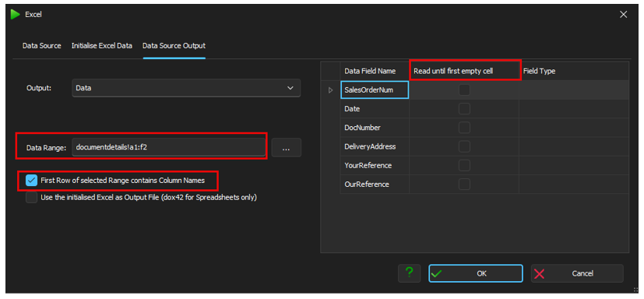Select the Data Source Output tab
This screenshot has width=644, height=299.
click(174, 46)
